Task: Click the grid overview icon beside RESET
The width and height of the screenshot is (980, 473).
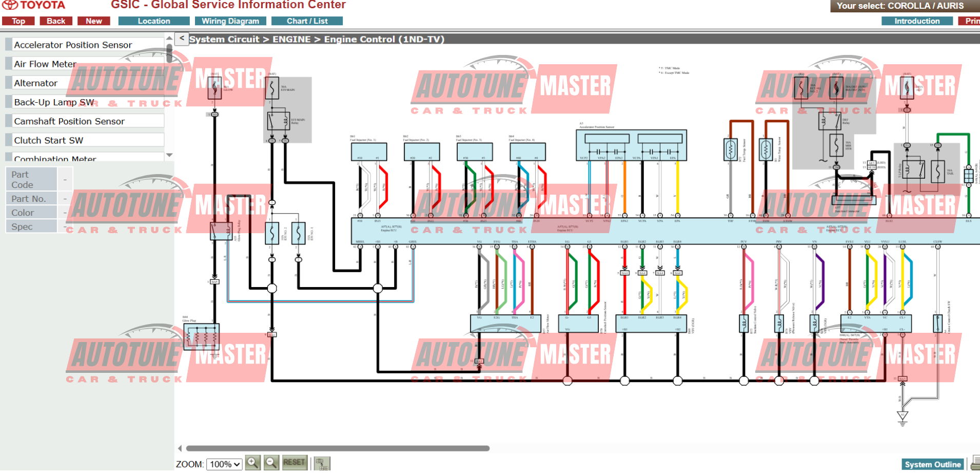Action: click(x=322, y=464)
